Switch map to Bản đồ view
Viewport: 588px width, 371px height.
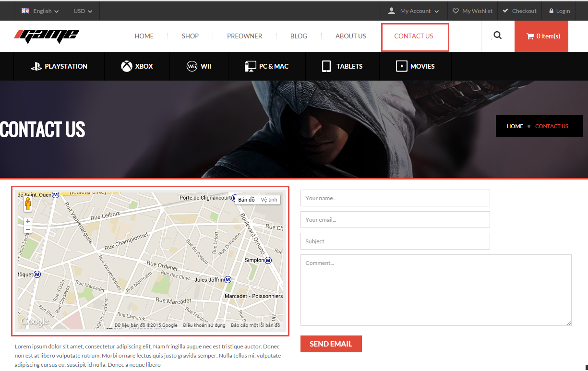click(x=246, y=200)
